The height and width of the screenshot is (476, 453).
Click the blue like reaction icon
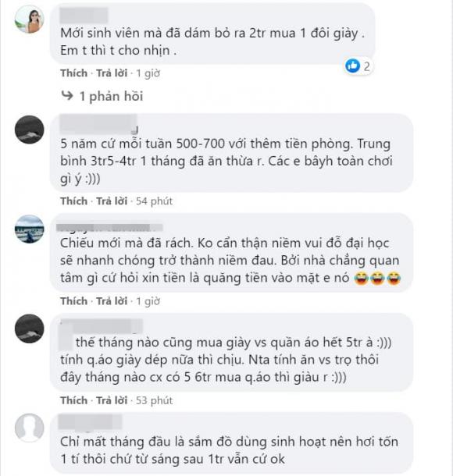point(352,66)
